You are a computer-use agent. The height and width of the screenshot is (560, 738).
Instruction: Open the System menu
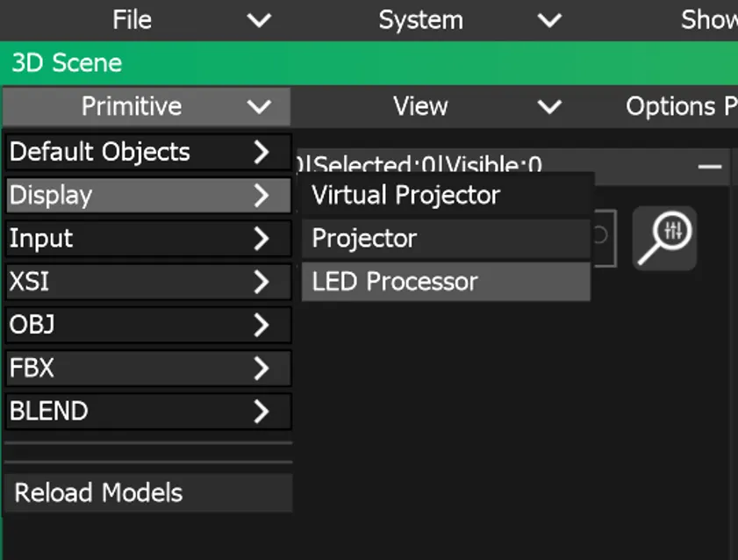point(420,20)
